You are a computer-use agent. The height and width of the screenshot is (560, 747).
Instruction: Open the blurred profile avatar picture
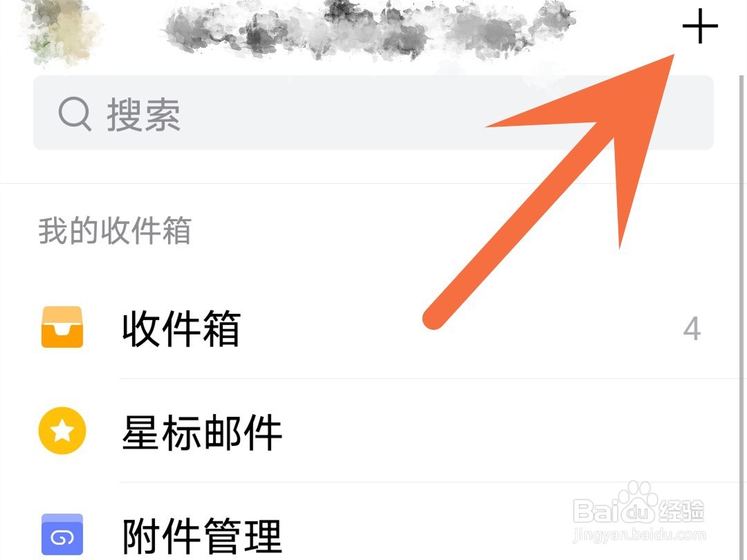61,31
